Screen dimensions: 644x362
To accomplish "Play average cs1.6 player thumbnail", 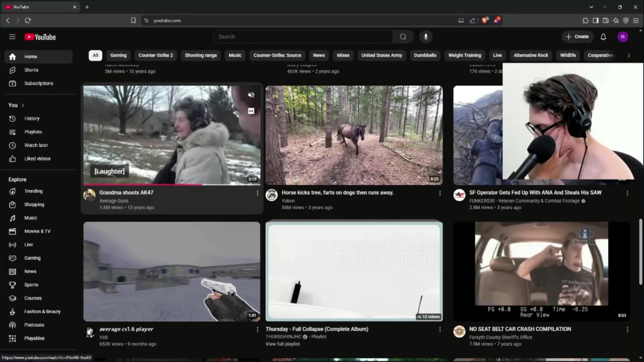I will (x=172, y=272).
